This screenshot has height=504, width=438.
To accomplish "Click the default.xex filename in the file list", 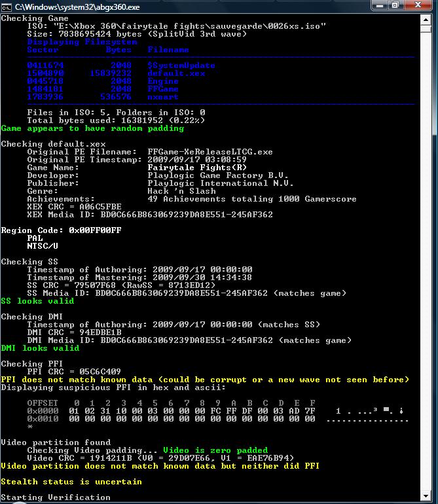I will tap(176, 73).
